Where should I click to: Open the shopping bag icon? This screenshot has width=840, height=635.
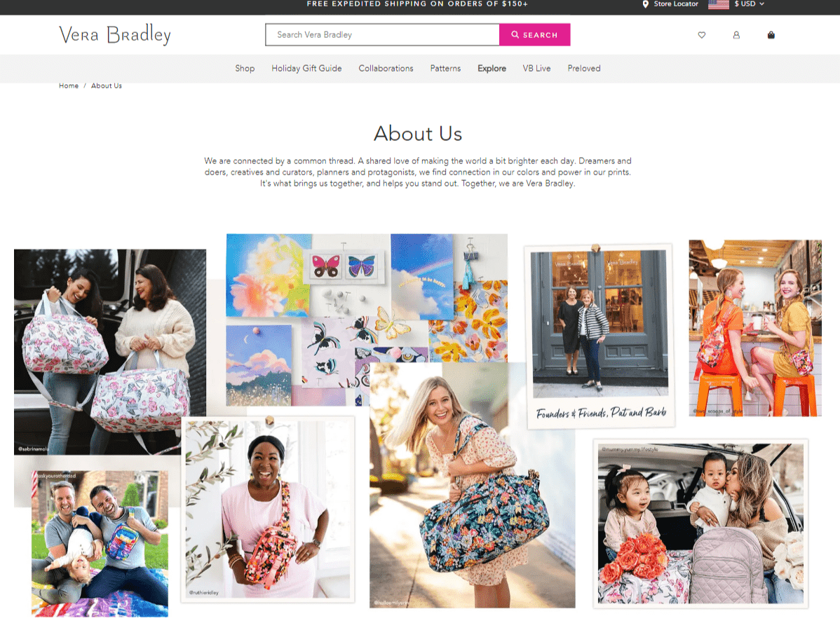pos(771,35)
